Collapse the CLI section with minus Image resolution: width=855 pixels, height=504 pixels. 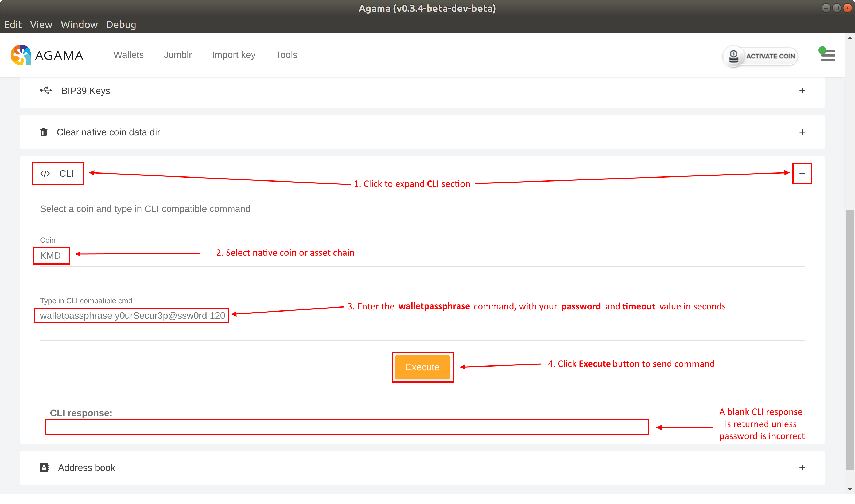tap(802, 174)
